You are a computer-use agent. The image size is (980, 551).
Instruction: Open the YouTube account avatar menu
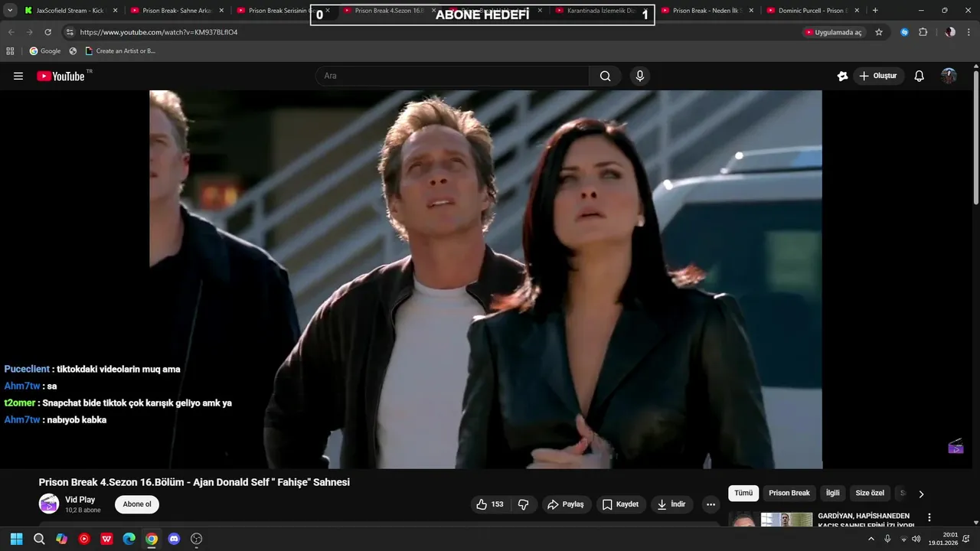tap(949, 76)
